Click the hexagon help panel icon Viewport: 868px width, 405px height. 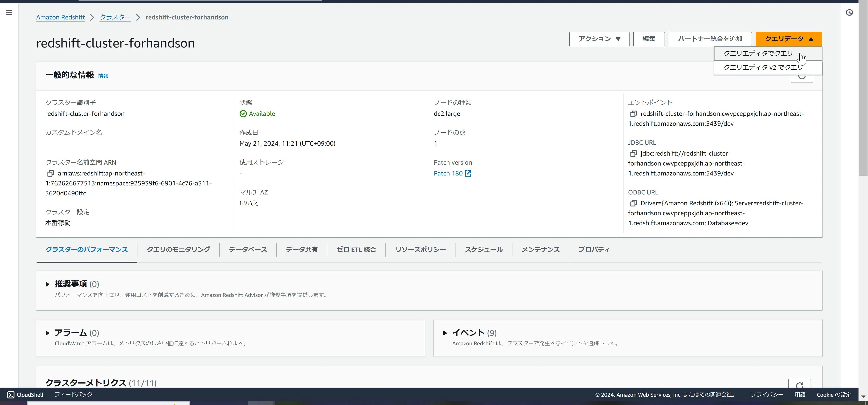click(x=849, y=12)
